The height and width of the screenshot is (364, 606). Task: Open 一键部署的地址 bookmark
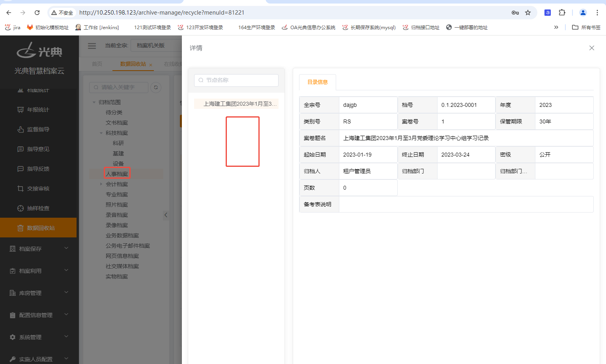(x=467, y=27)
